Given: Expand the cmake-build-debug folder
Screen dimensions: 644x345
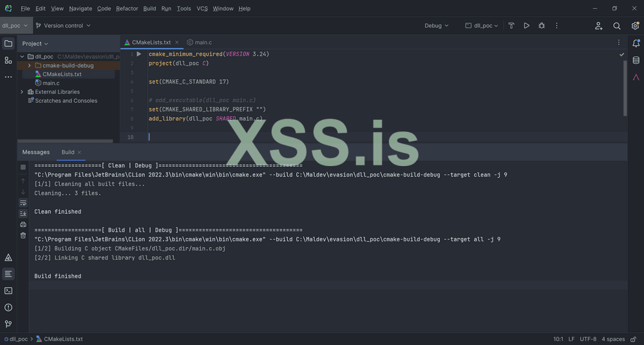Looking at the screenshot, I should (30, 65).
